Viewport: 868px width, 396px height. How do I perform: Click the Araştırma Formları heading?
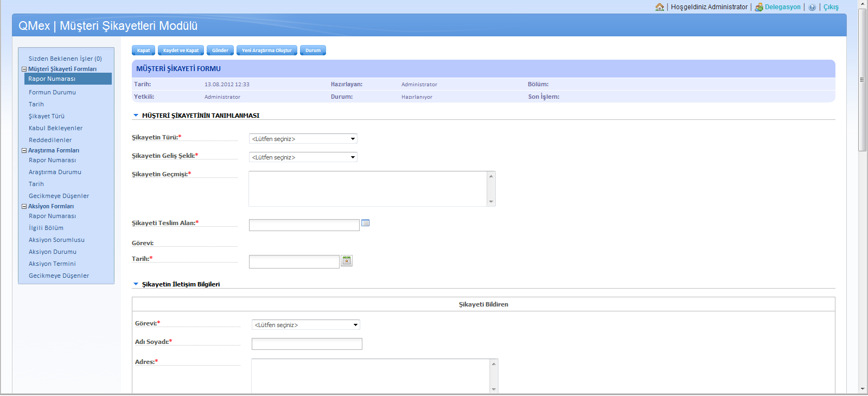(x=54, y=150)
